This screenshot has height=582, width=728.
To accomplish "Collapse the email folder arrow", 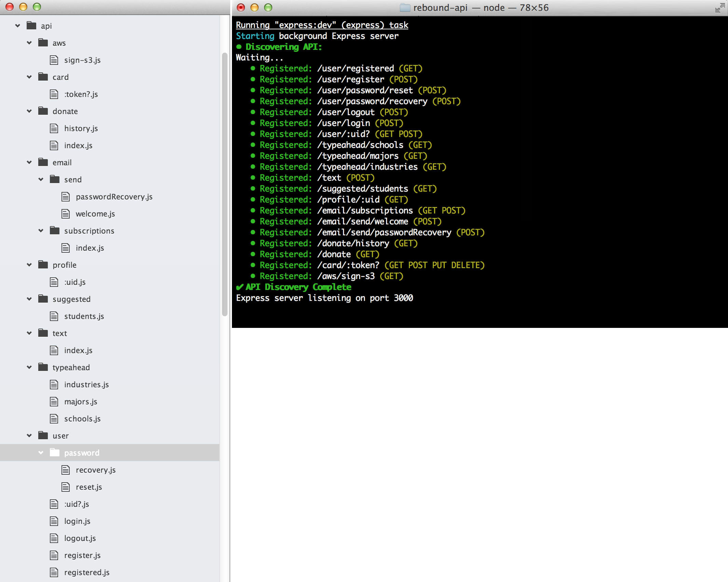I will [29, 162].
